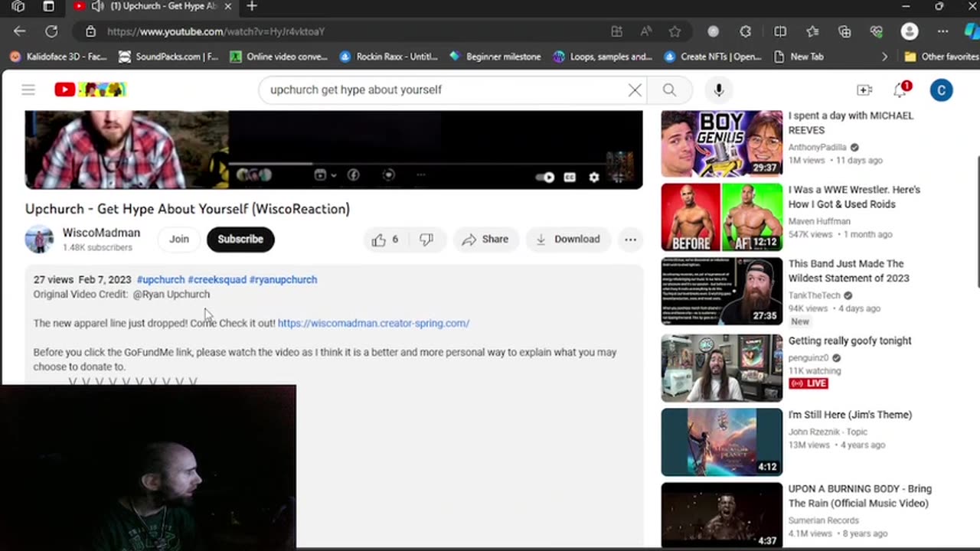Start voice search with microphone
The image size is (980, 551).
[718, 90]
